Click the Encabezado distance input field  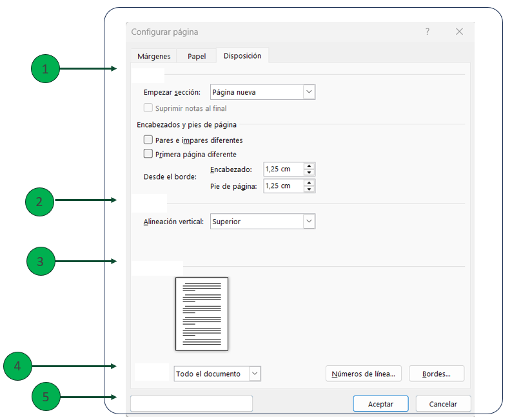click(x=283, y=169)
